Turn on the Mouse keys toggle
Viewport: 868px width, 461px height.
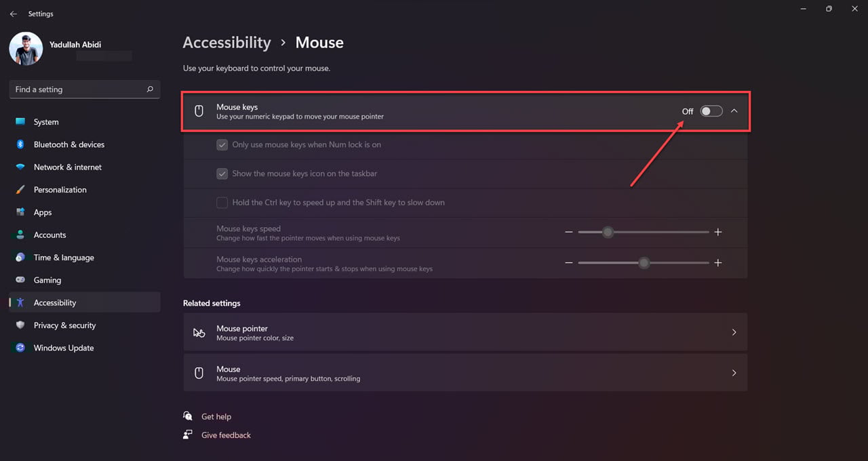point(711,111)
